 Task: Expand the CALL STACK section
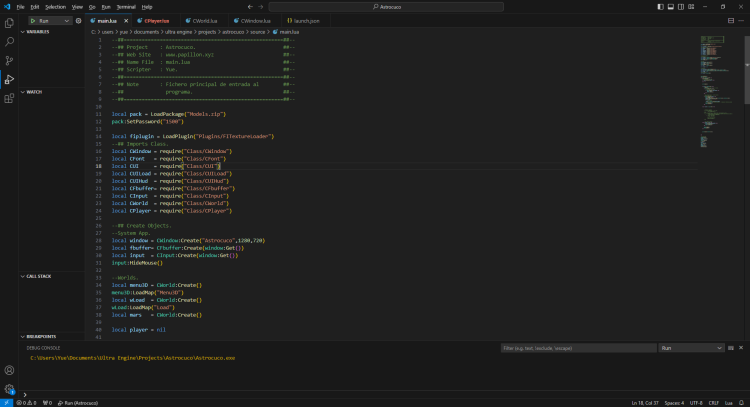coord(38,275)
